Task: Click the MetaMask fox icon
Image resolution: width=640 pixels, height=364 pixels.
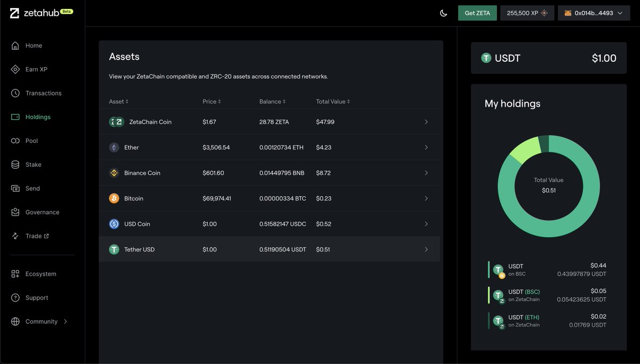Action: coord(568,13)
